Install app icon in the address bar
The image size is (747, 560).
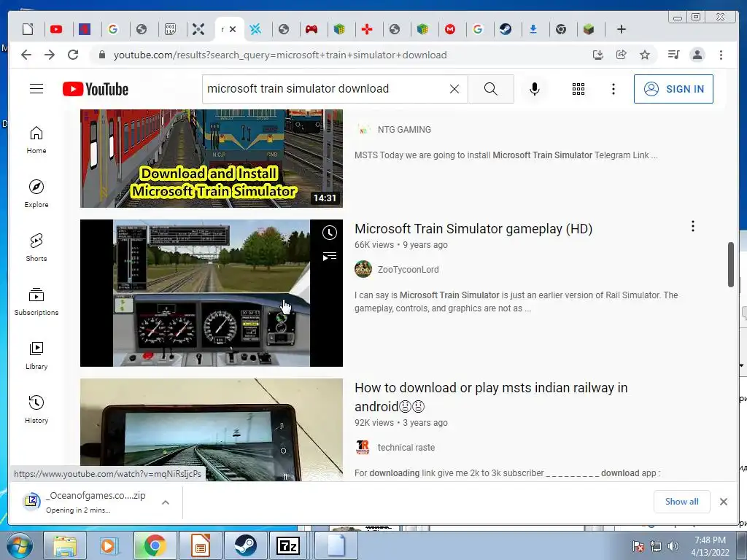598,55
